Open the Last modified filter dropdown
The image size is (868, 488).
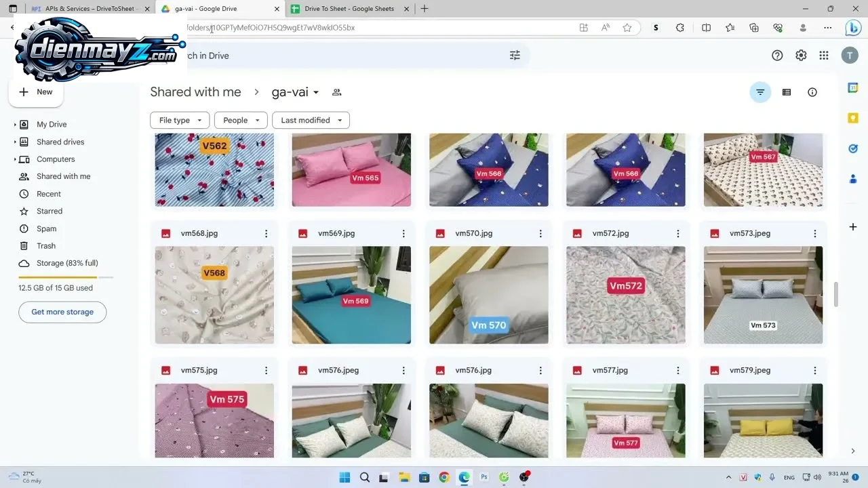(311, 120)
